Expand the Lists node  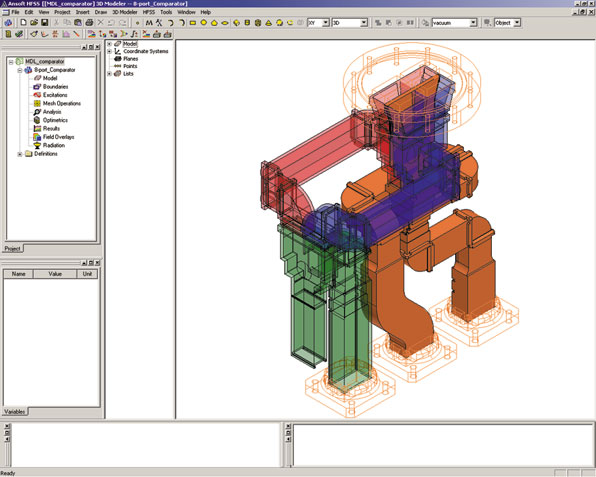(109, 74)
